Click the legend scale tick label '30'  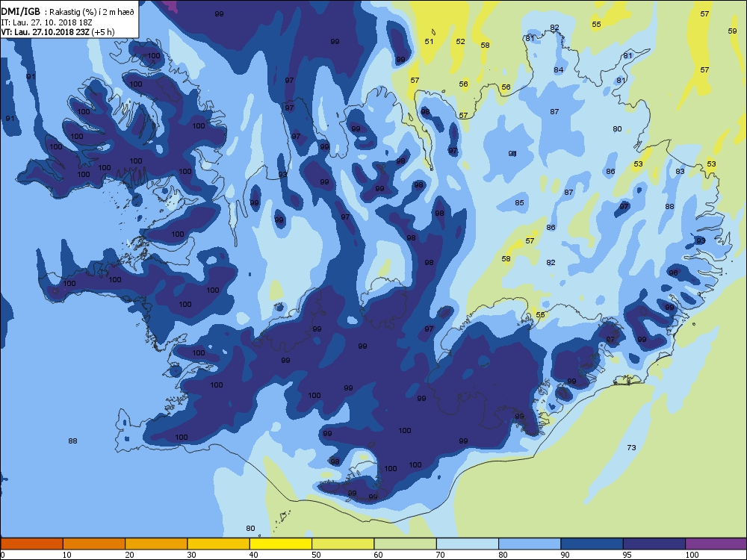[x=191, y=555]
